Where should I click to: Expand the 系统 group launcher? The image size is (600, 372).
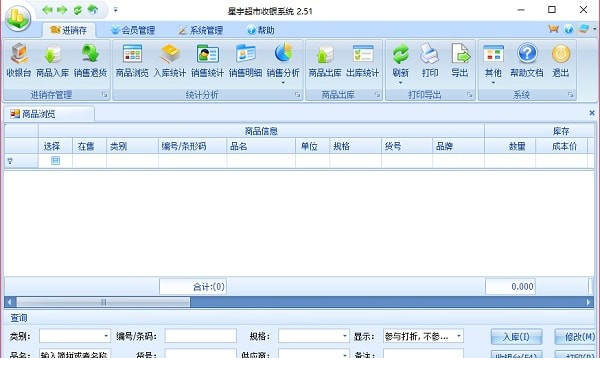pyautogui.click(x=571, y=95)
